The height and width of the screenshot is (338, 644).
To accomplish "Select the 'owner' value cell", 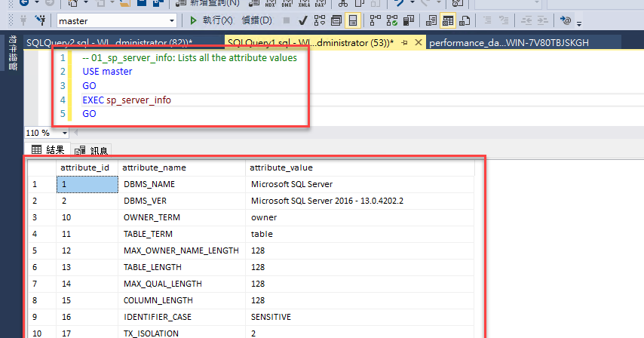I will point(360,217).
